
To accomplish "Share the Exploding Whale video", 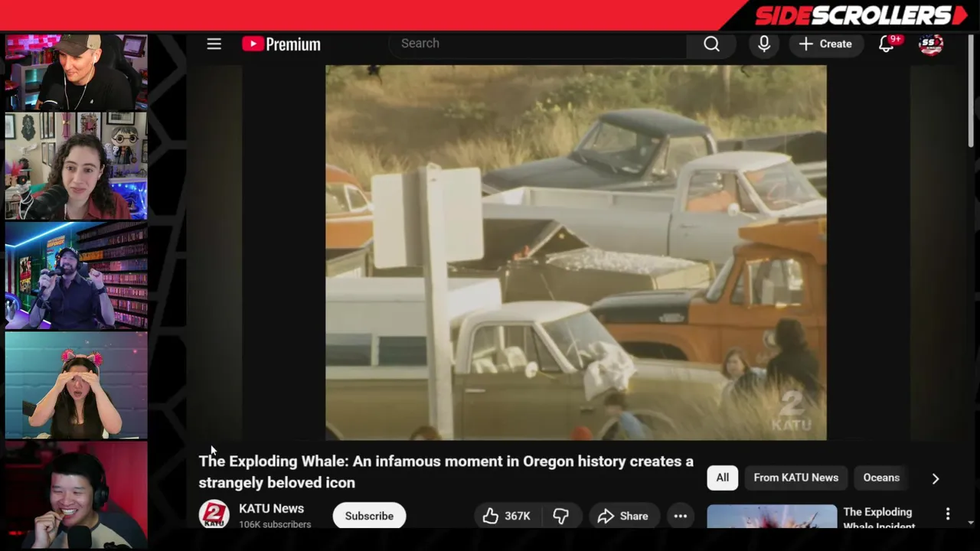I will (623, 516).
